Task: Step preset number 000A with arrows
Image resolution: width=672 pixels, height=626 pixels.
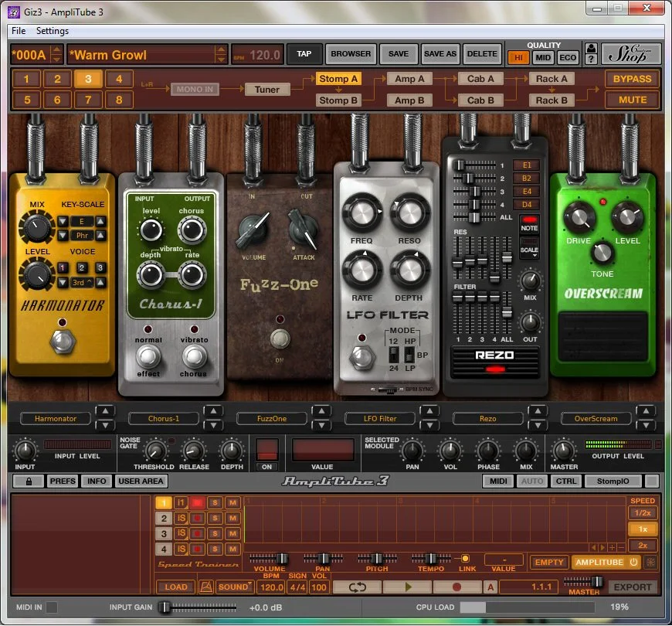Action: pos(56,54)
